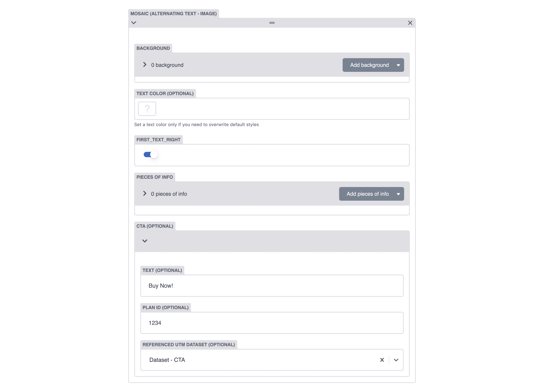Open the Referenced UTM Dataset dropdown chevron
The width and height of the screenshot is (544, 392).
(x=396, y=360)
